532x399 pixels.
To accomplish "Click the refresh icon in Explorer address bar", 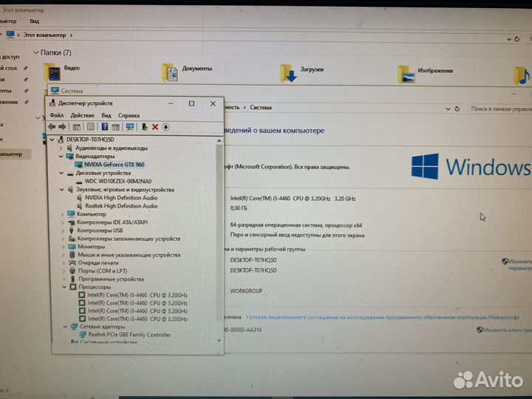I will click(517, 39).
